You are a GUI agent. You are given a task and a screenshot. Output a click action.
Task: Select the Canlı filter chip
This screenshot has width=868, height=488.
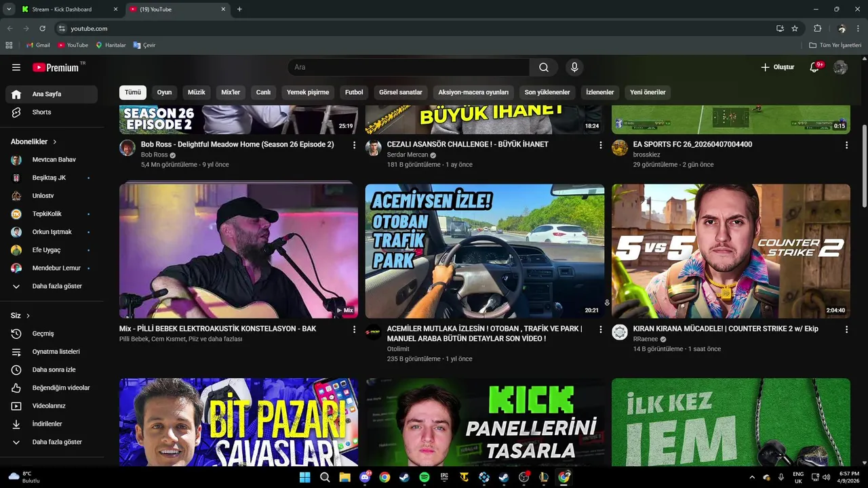[263, 92]
